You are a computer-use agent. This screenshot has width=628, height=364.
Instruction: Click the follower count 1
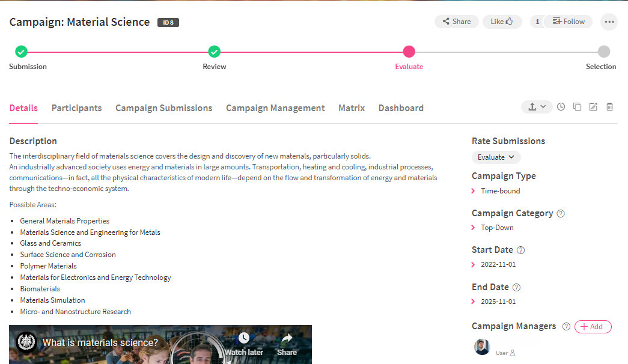(x=537, y=22)
